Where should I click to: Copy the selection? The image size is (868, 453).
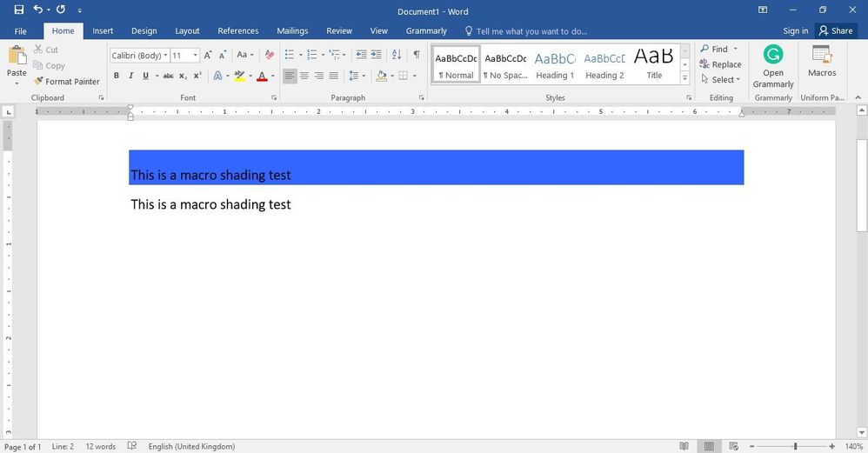49,65
